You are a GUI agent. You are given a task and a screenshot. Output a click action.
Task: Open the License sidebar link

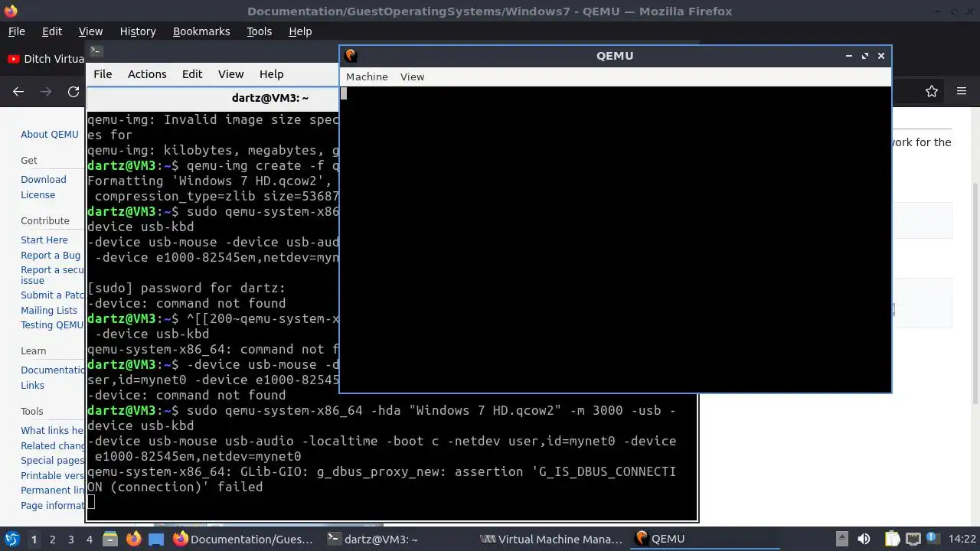click(x=38, y=194)
